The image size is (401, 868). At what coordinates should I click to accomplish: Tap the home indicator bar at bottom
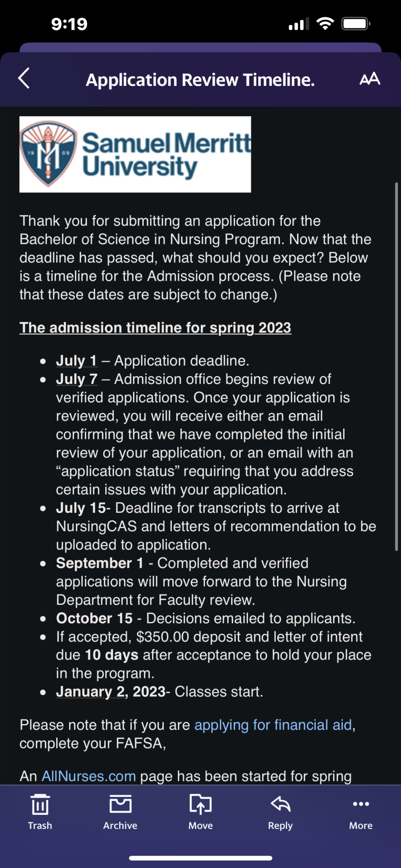(200, 858)
